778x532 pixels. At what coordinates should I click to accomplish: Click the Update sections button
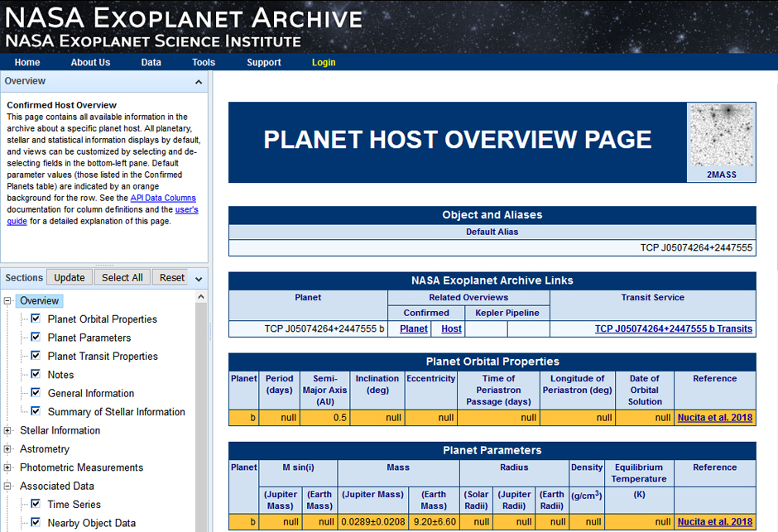click(70, 278)
